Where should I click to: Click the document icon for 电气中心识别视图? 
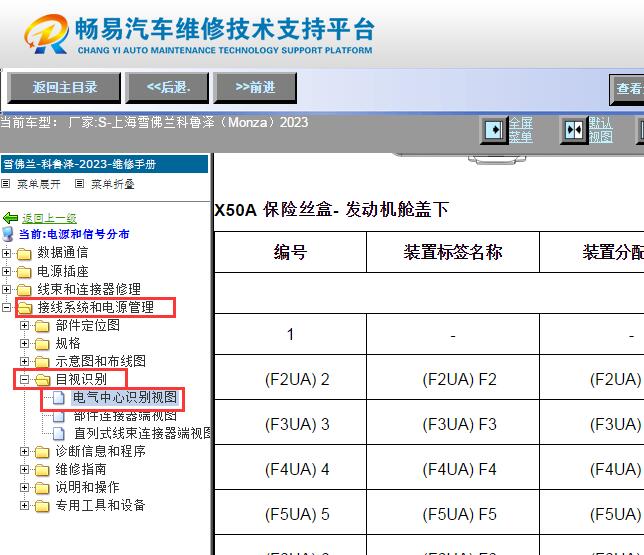coord(59,398)
